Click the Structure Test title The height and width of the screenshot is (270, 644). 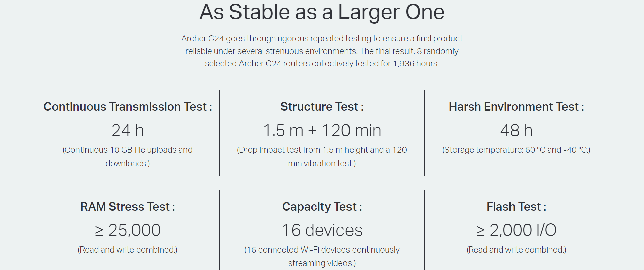(322, 107)
